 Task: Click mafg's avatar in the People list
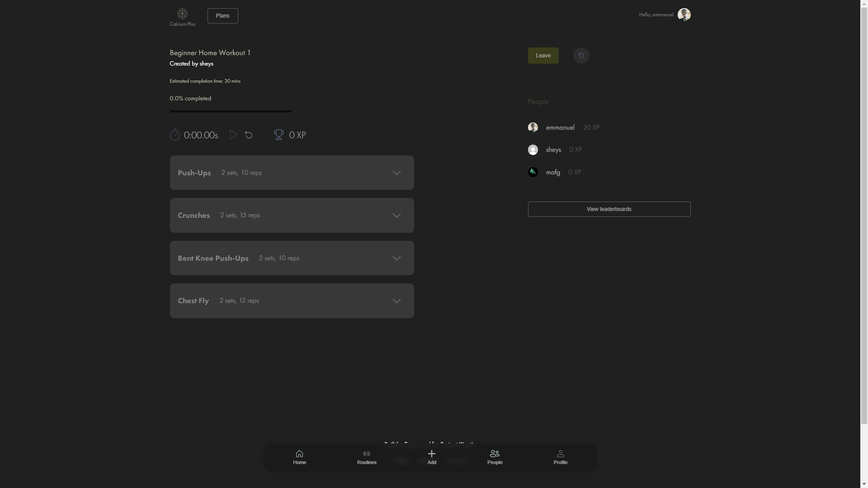(533, 172)
